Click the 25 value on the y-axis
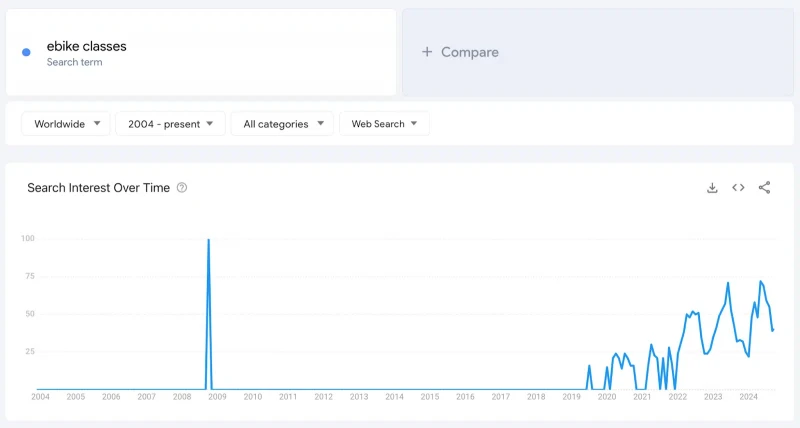The image size is (800, 428). [30, 351]
